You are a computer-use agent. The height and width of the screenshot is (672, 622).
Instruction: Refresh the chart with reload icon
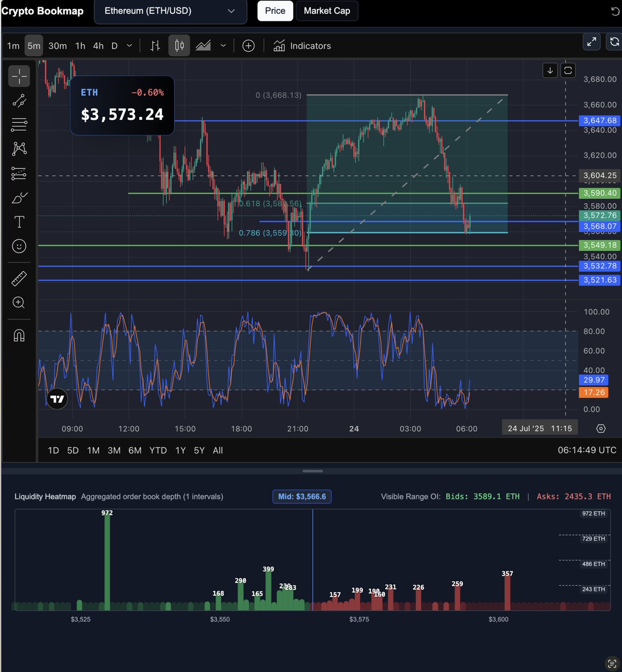[x=614, y=41]
